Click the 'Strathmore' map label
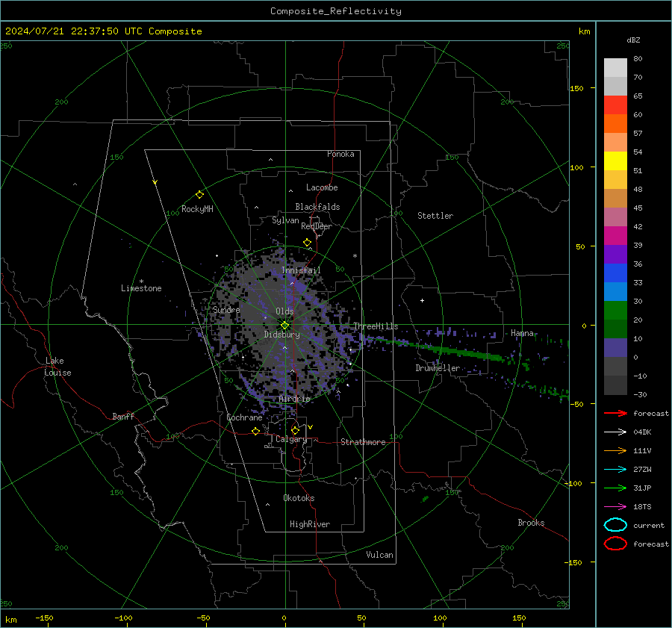Viewport: 672px width, 628px height. 363,442
